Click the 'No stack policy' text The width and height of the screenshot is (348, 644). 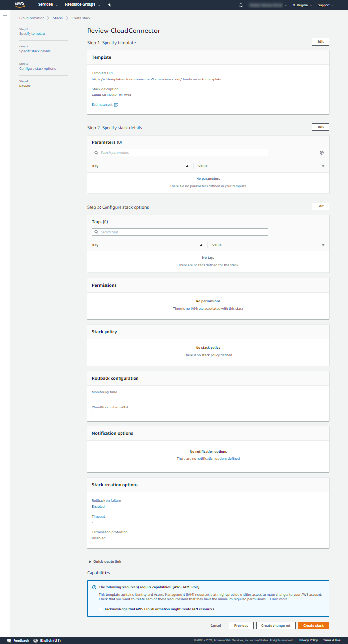tap(208, 348)
